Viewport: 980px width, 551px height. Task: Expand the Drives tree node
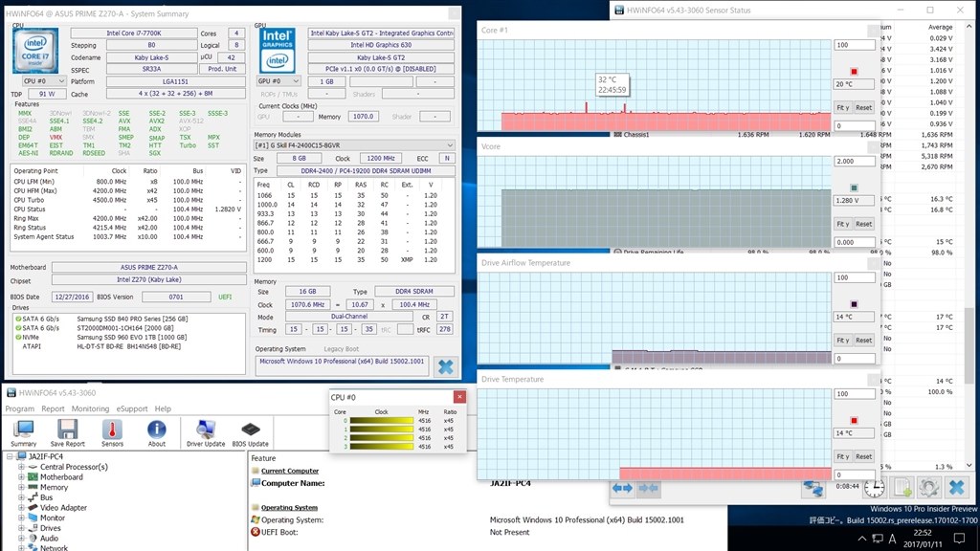21,528
